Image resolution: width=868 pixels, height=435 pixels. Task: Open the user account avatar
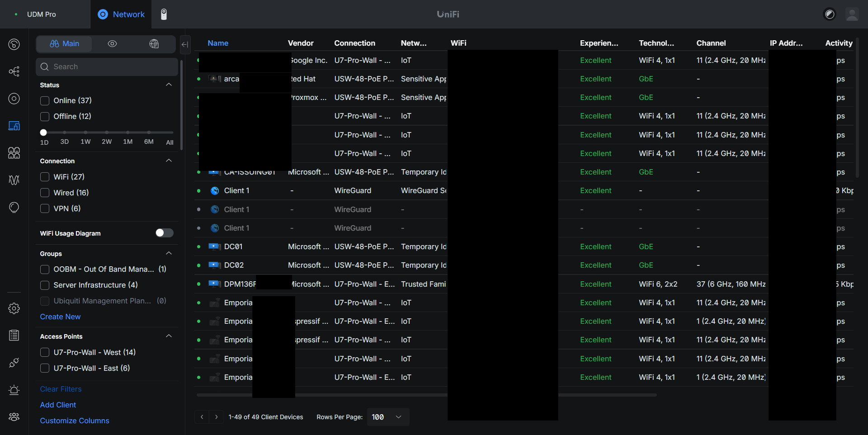tap(852, 14)
